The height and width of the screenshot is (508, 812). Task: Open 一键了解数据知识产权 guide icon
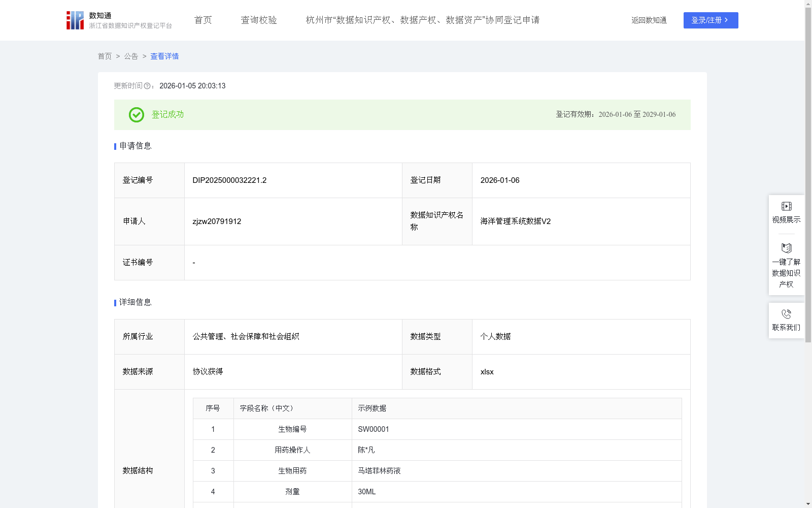pos(787,248)
